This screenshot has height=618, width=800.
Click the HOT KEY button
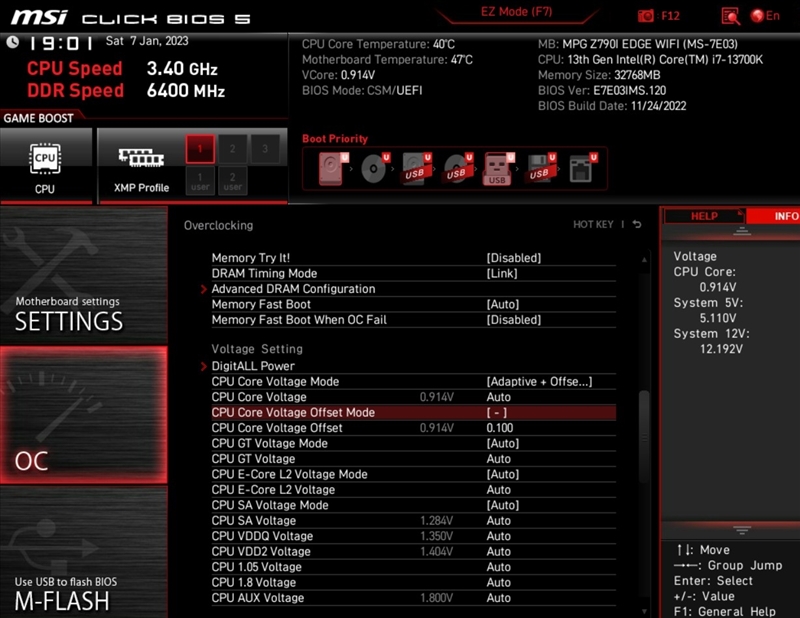(x=593, y=225)
